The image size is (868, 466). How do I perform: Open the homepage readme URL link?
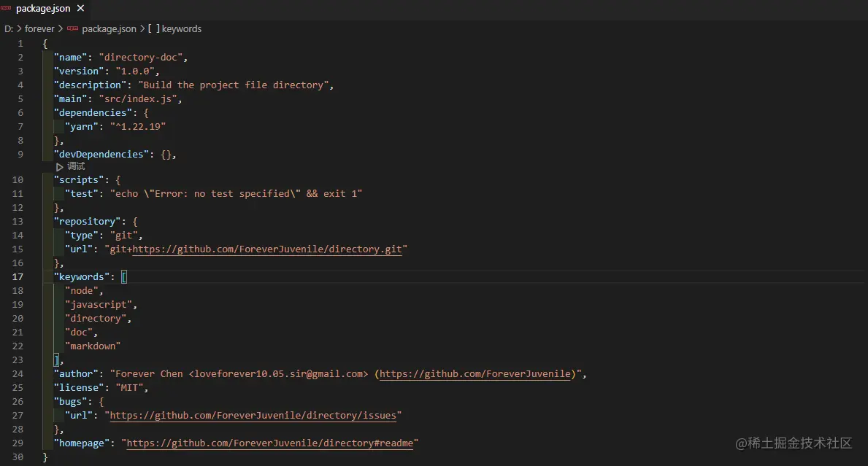(x=269, y=443)
